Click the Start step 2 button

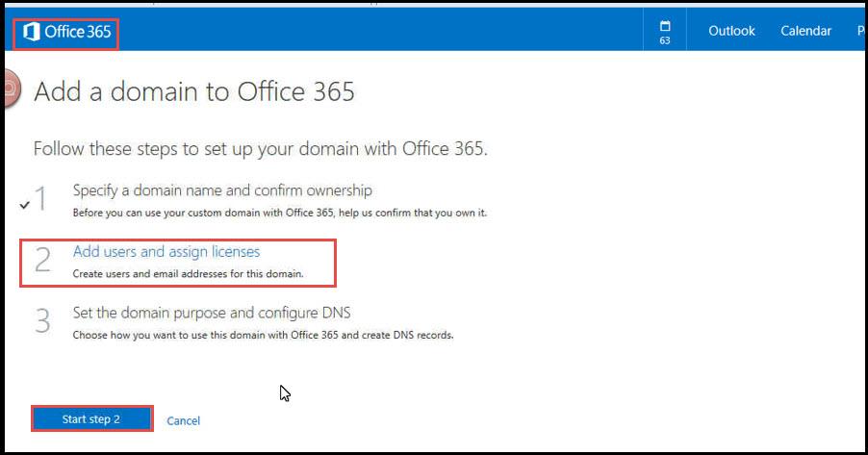(91, 419)
